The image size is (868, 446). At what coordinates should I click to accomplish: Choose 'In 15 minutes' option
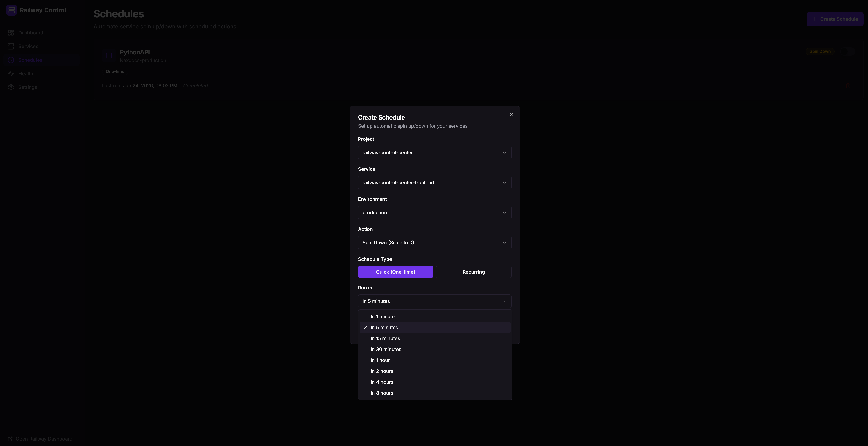pos(385,339)
